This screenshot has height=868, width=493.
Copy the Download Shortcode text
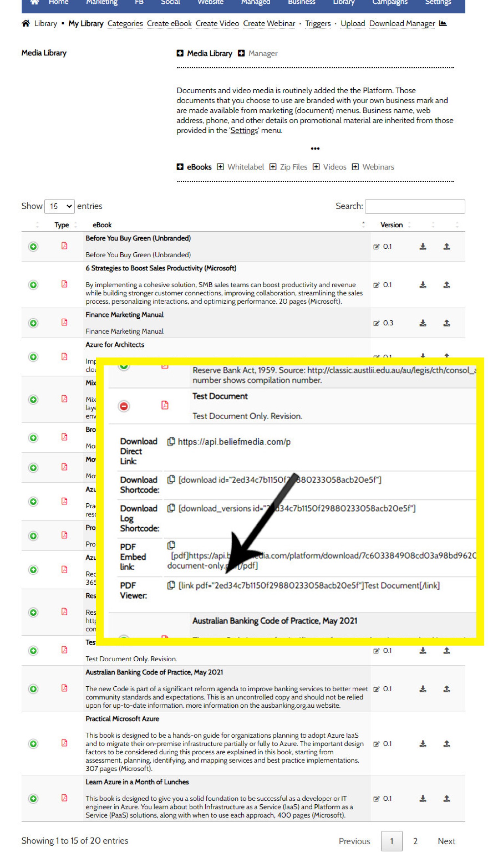pos(171,479)
